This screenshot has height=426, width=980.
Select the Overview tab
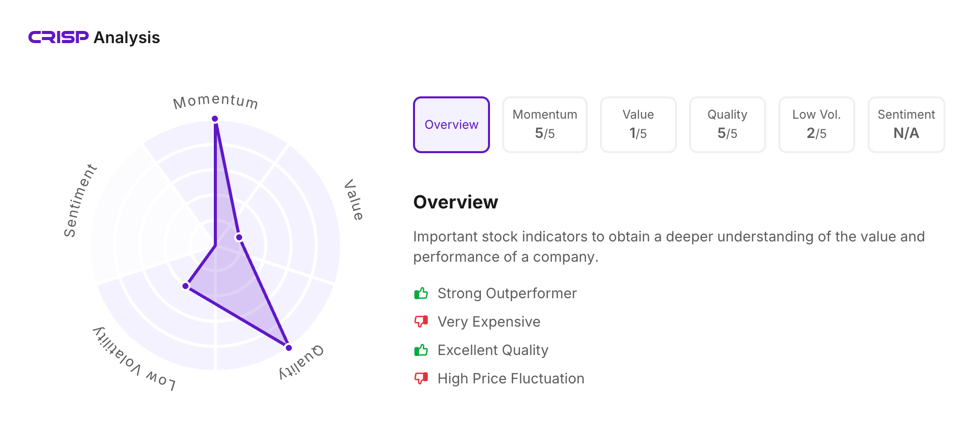451,125
